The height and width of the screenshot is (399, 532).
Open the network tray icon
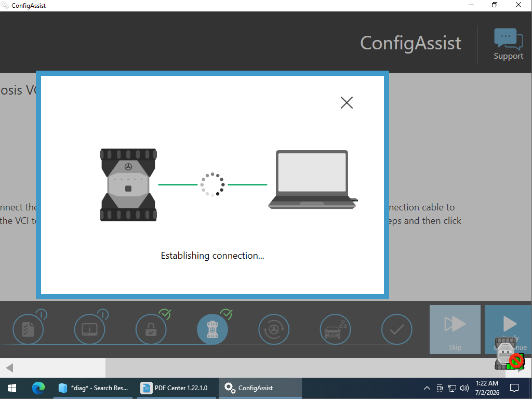(x=452, y=388)
